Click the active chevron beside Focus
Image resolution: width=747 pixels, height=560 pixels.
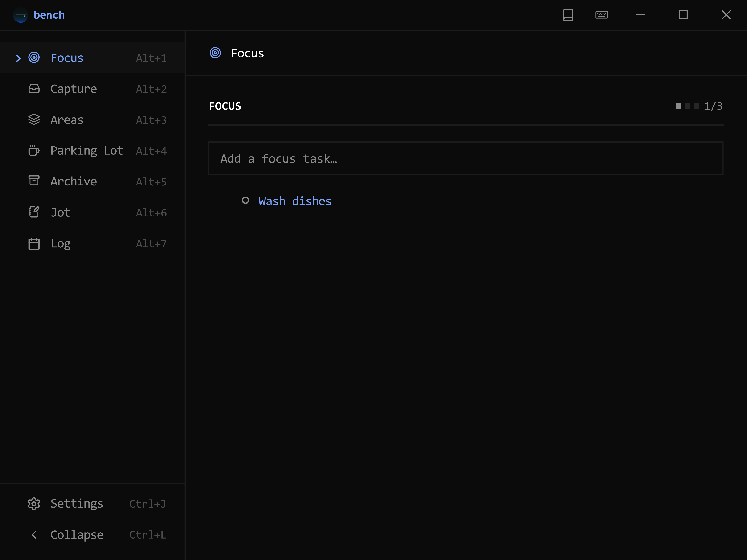pos(18,58)
